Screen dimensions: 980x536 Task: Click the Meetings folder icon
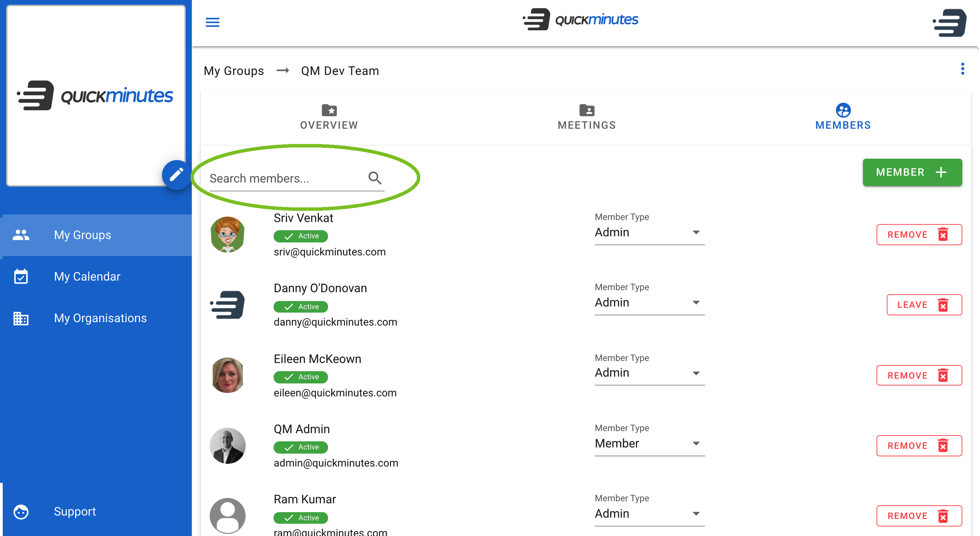[587, 110]
